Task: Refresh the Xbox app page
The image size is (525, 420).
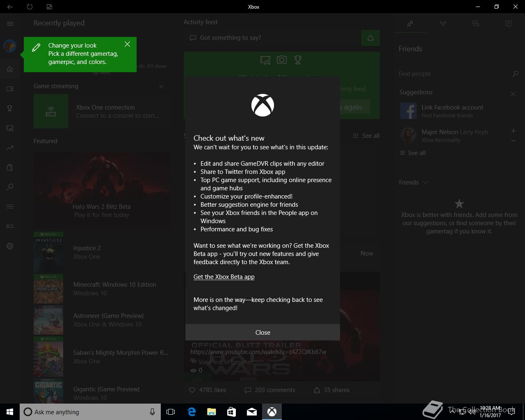Action: tap(30, 7)
